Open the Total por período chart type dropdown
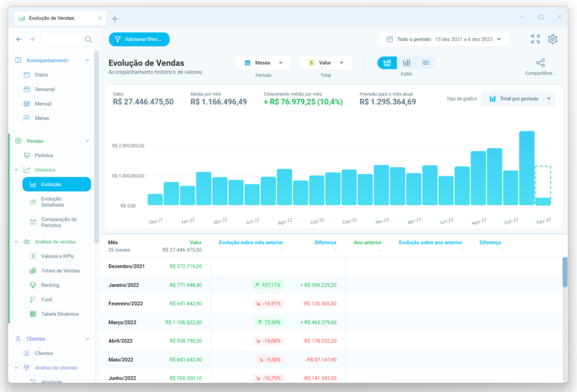This screenshot has width=577, height=392. (x=518, y=99)
